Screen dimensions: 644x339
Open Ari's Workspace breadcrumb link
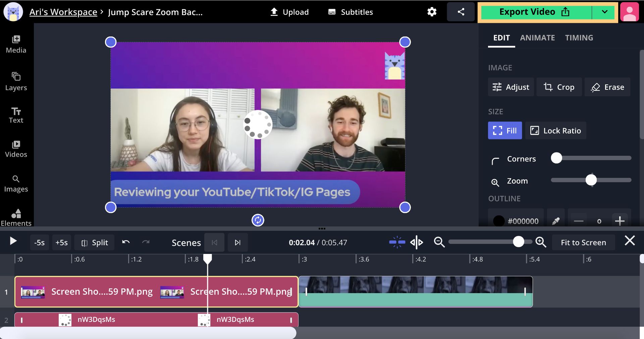(63, 12)
